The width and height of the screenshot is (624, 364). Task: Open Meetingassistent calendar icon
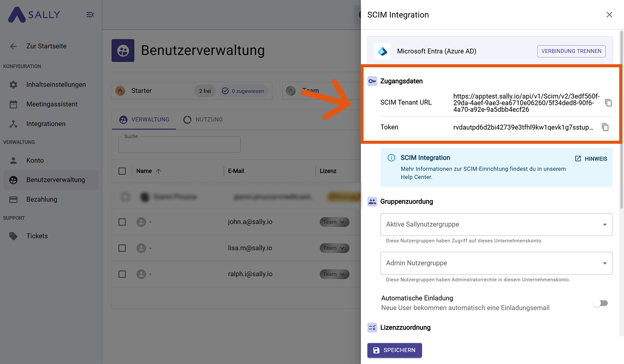click(14, 104)
